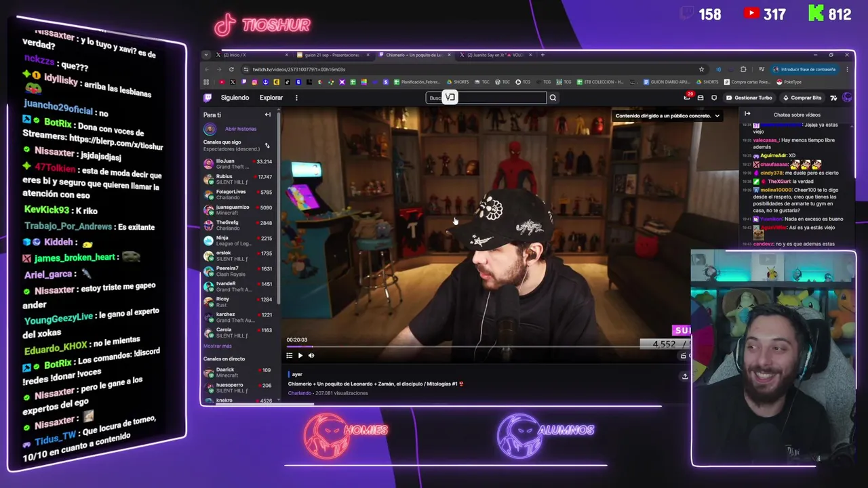
Task: Open the TheGrefg channel in sidebar
Action: pos(237,225)
